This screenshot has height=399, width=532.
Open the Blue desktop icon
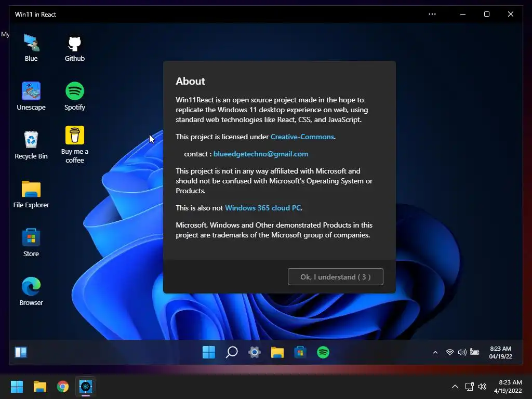pyautogui.click(x=31, y=47)
